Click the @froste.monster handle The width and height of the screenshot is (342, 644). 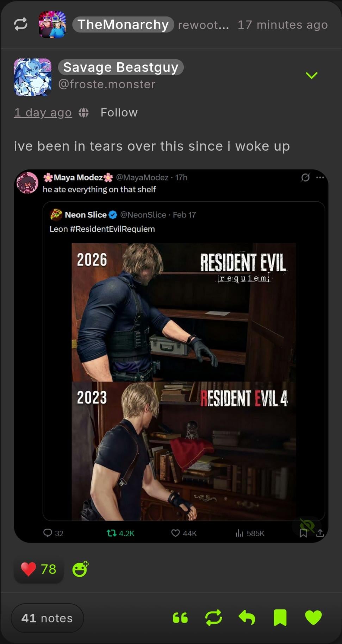(x=107, y=84)
